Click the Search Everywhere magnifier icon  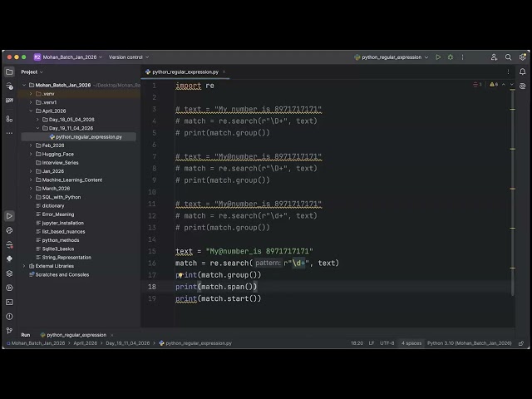tap(508, 57)
